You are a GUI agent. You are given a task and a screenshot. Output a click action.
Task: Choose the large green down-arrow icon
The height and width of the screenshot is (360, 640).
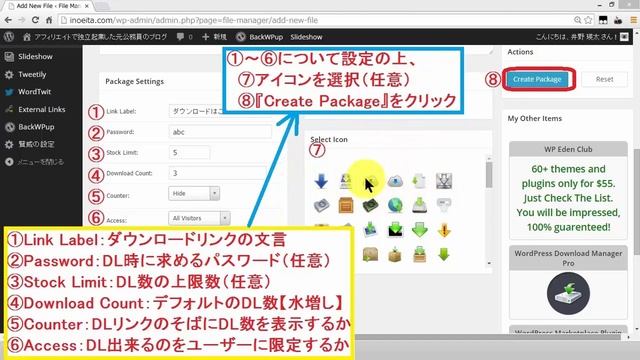click(x=419, y=230)
